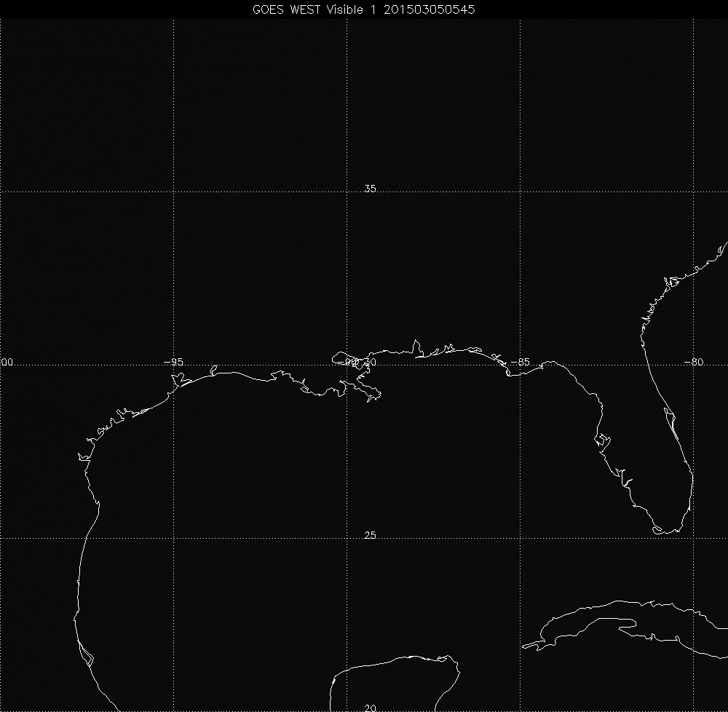
Task: Click the longitude label '-80'
Action: (x=694, y=362)
